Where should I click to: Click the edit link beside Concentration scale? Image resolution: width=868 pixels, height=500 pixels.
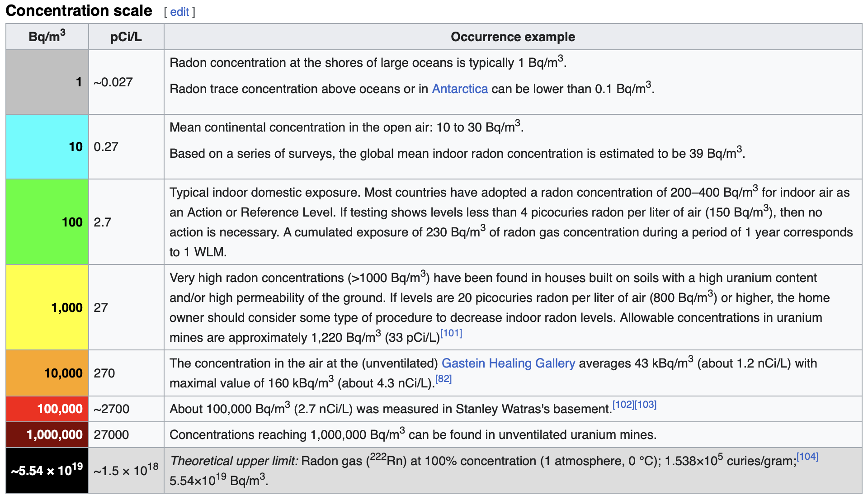click(179, 12)
